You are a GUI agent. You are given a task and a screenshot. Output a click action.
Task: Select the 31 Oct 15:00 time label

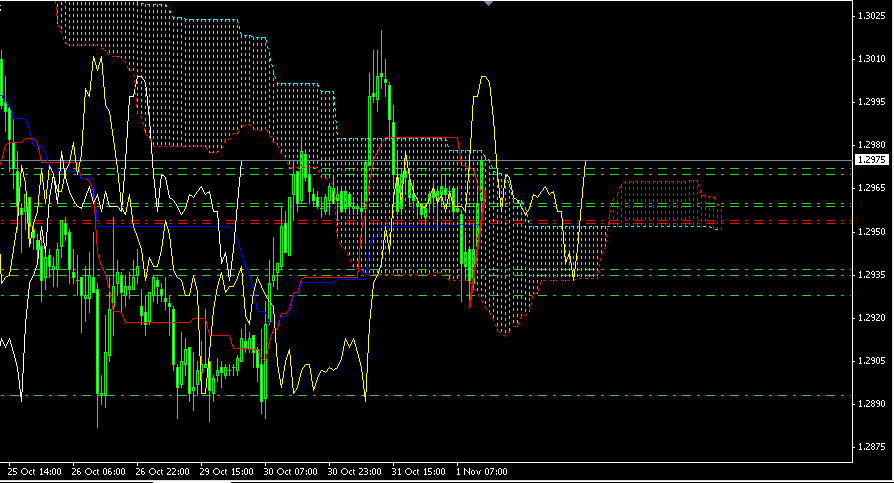click(x=418, y=472)
